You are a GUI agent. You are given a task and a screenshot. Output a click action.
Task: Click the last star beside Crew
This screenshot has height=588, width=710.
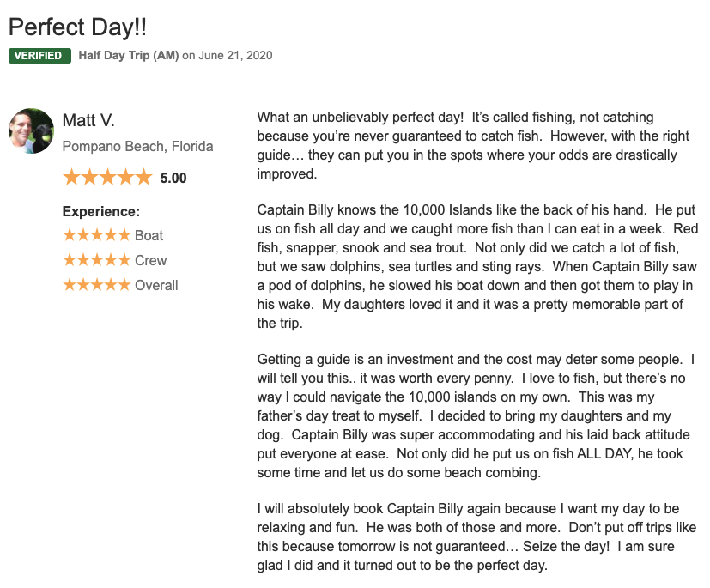click(x=124, y=260)
